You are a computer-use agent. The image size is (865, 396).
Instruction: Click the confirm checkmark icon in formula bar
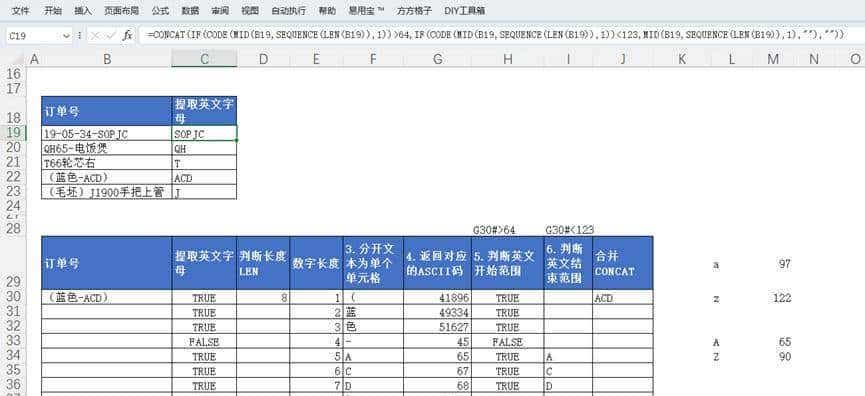(111, 36)
